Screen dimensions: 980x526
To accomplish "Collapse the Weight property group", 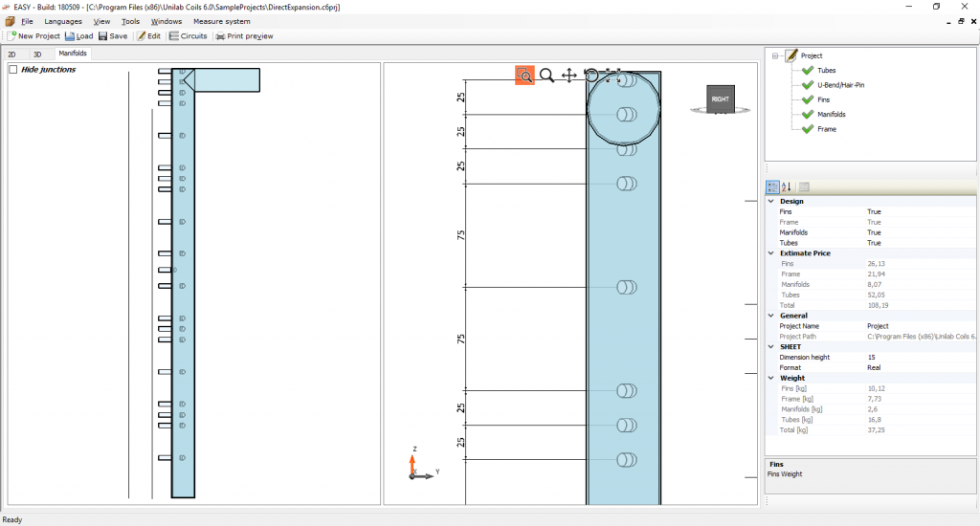I will pos(771,378).
